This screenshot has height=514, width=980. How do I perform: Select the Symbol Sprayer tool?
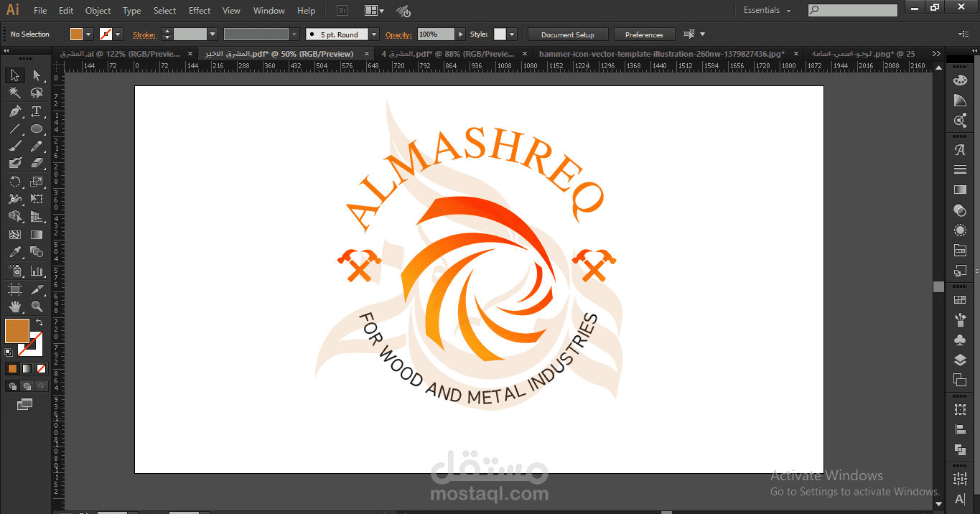14,271
